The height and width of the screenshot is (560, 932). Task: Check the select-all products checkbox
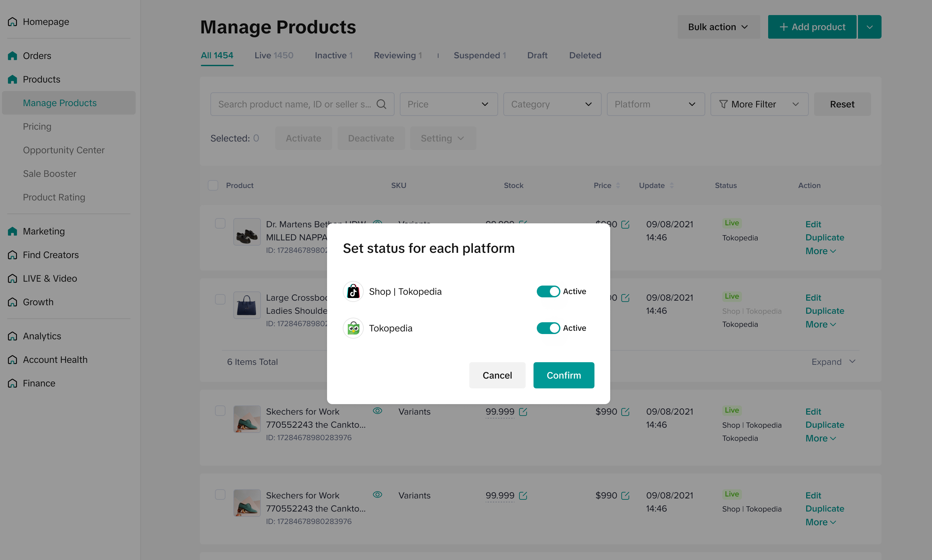pyautogui.click(x=213, y=185)
